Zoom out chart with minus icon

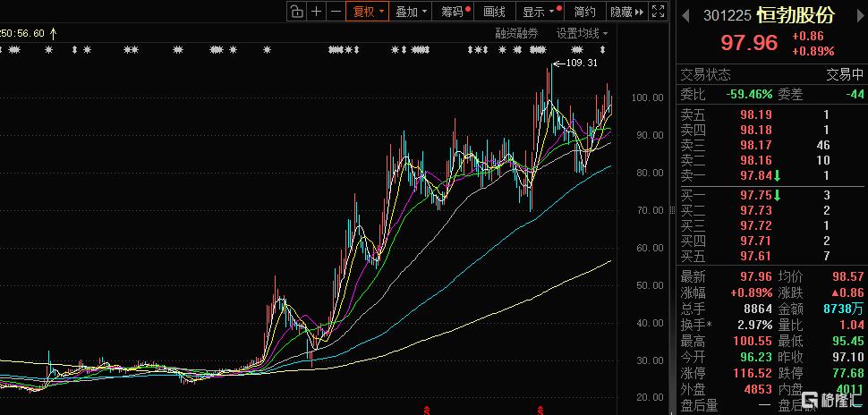point(336,12)
